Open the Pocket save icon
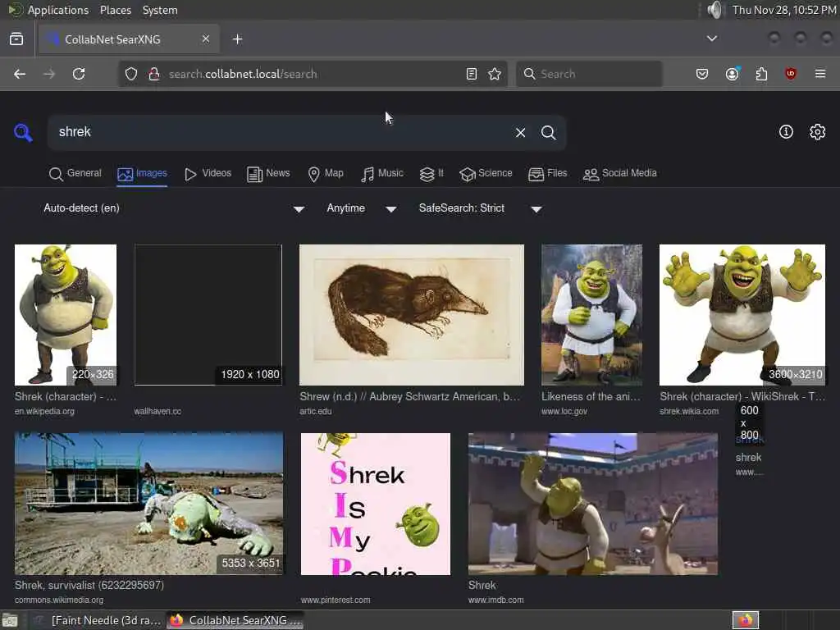840x630 pixels. click(x=702, y=74)
